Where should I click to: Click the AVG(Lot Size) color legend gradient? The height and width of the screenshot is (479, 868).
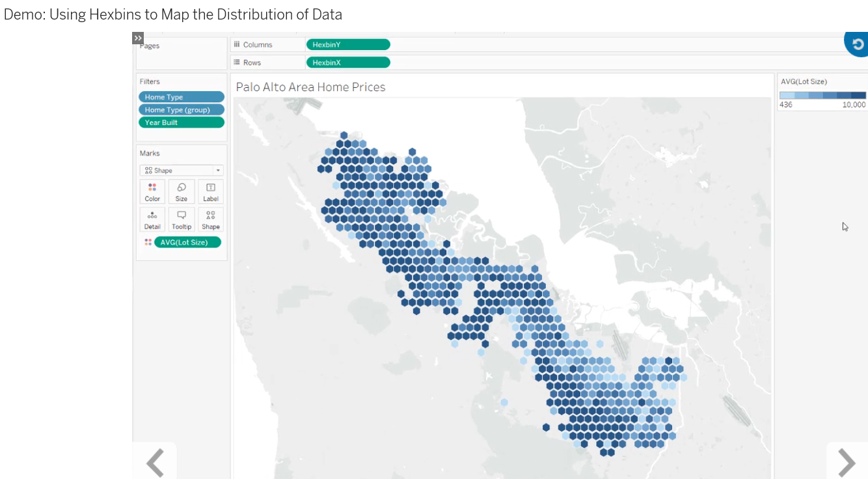(822, 95)
